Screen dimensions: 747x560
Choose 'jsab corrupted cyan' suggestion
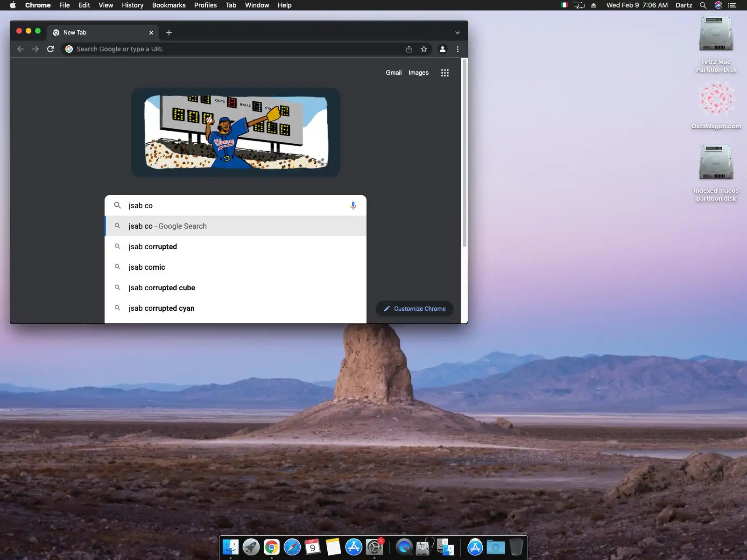235,308
